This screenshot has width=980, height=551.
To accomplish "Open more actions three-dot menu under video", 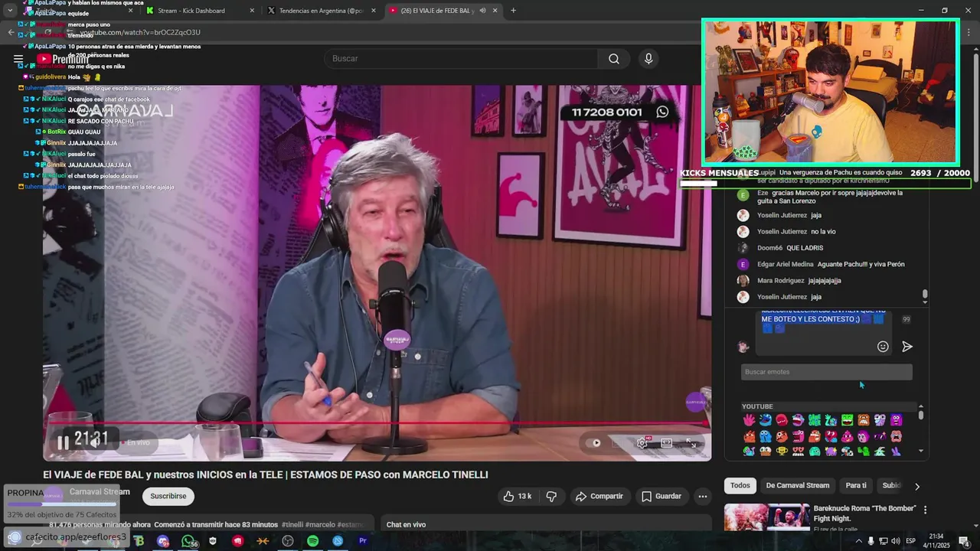I will point(702,496).
